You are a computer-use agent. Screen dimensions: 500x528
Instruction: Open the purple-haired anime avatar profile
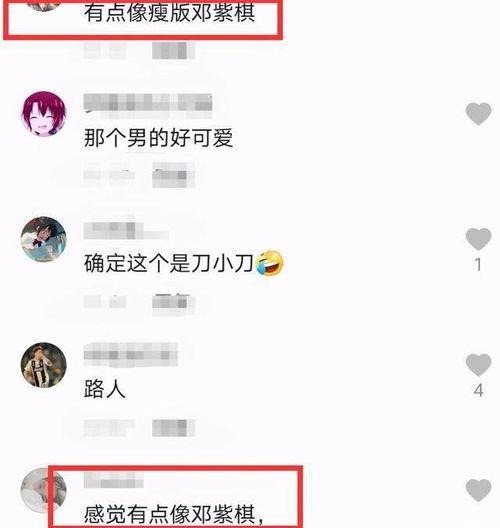(x=44, y=113)
